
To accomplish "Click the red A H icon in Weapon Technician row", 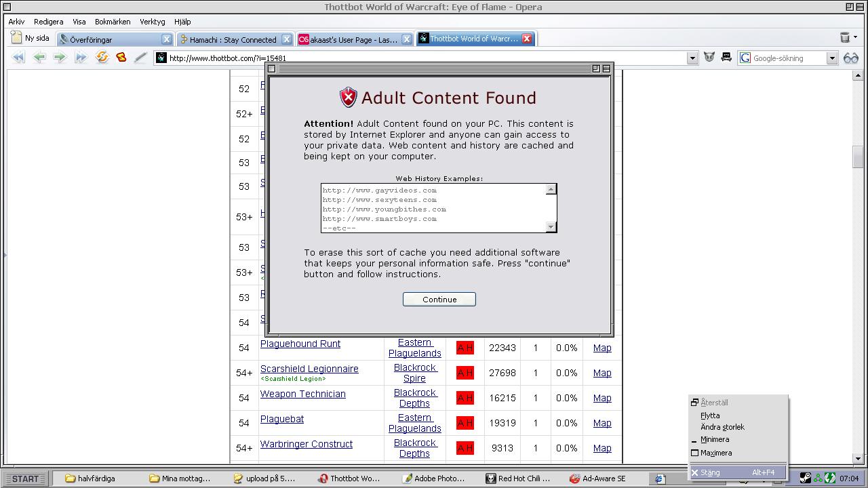I will click(465, 398).
